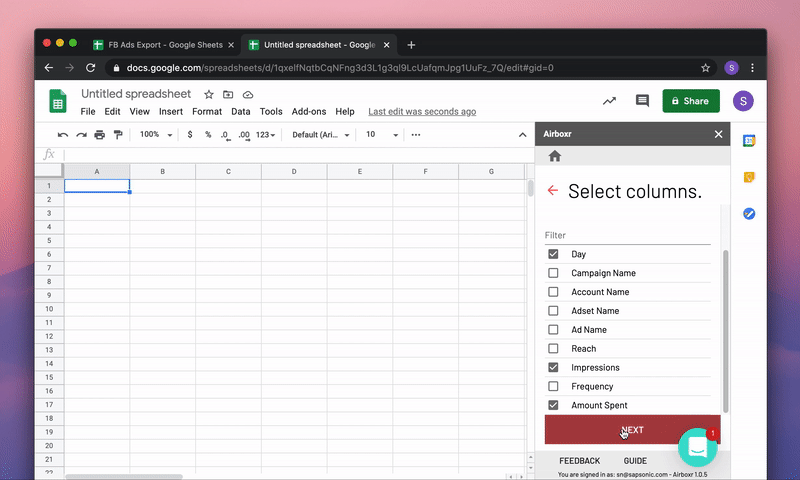The width and height of the screenshot is (800, 480).
Task: Click the FEEDBACK link
Action: [x=580, y=461]
